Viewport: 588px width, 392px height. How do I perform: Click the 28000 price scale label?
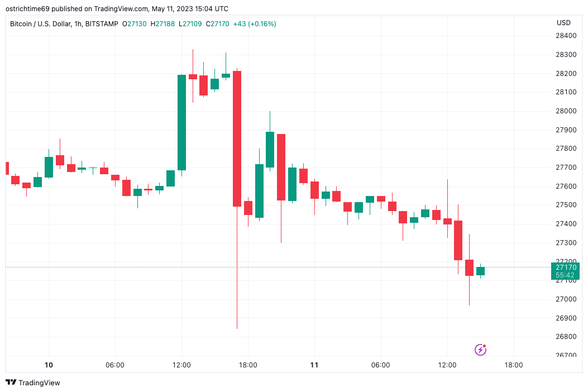pyautogui.click(x=566, y=111)
